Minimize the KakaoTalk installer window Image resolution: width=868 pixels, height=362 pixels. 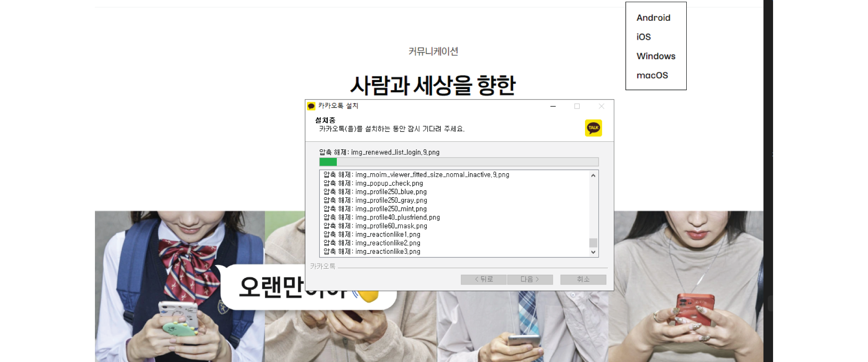pos(553,106)
